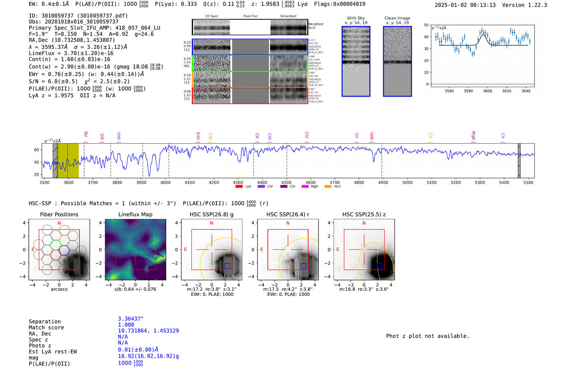Select the red-bordered 2D spectrum row
The height and width of the screenshot is (392, 576).
250,95
